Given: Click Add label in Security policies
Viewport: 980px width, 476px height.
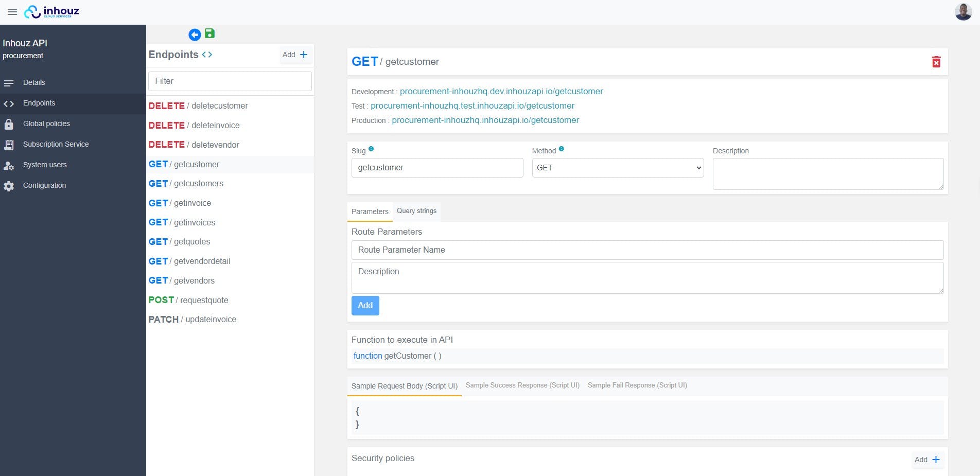Looking at the screenshot, I should tap(921, 460).
